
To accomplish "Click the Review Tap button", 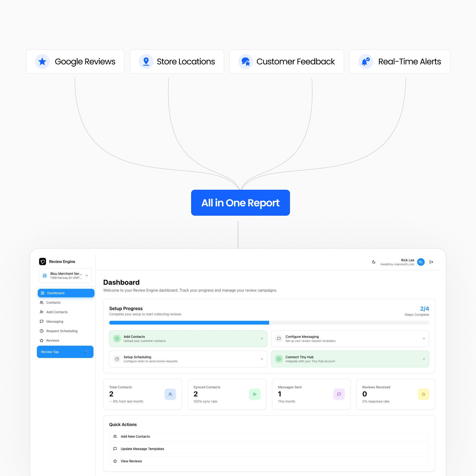I will (x=65, y=352).
